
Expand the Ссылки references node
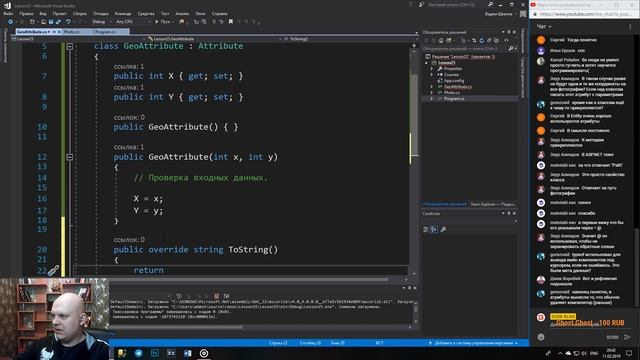(432, 75)
